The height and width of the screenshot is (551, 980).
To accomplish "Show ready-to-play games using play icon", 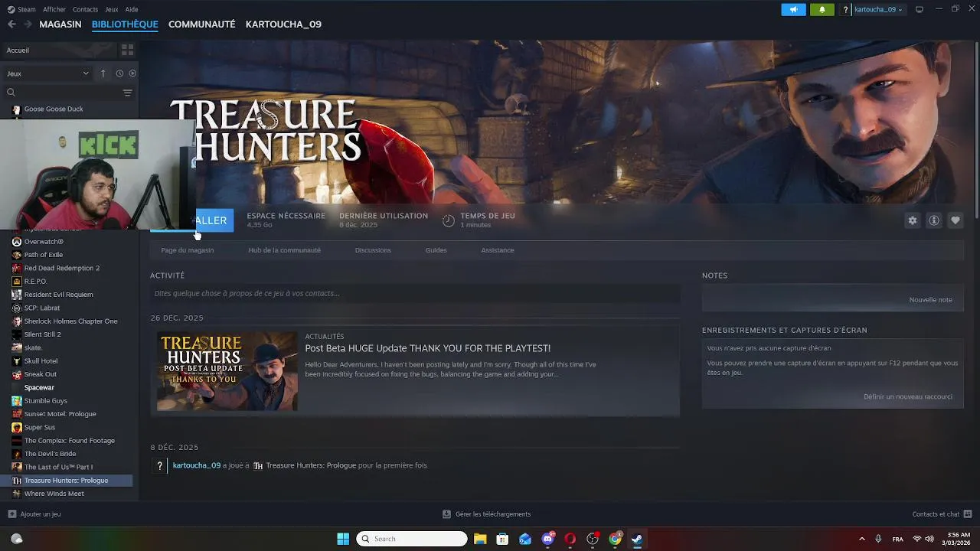I will pyautogui.click(x=132, y=73).
